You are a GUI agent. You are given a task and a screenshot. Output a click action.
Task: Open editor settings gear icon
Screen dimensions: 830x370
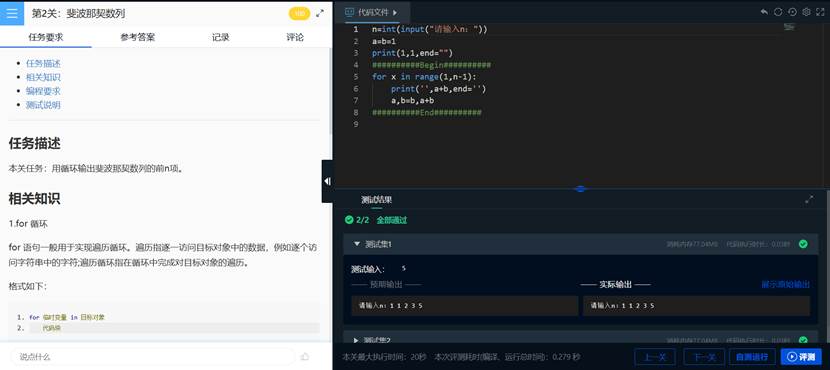(x=806, y=12)
